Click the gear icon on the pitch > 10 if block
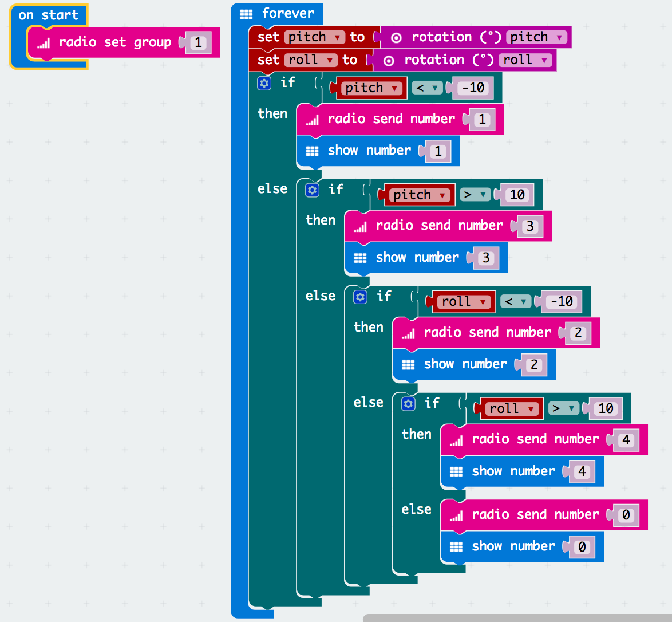The image size is (672, 622). click(312, 190)
